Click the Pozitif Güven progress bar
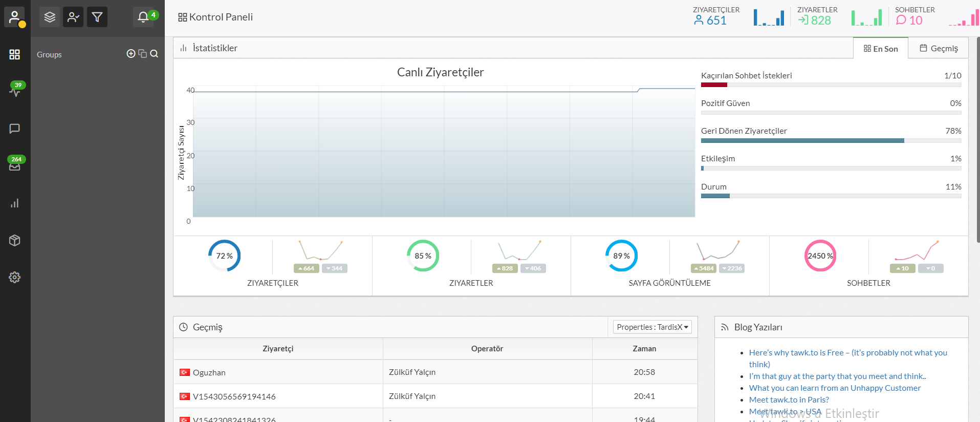The image size is (980, 422). 831,113
